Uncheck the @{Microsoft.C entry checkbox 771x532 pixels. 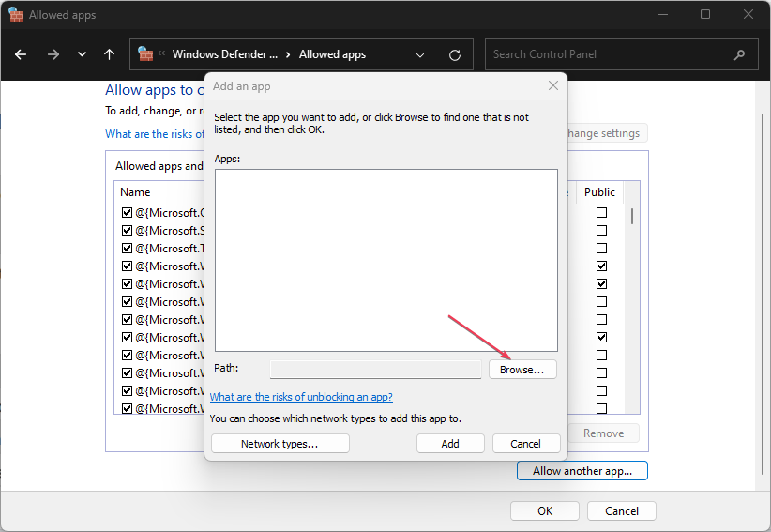[x=127, y=212]
